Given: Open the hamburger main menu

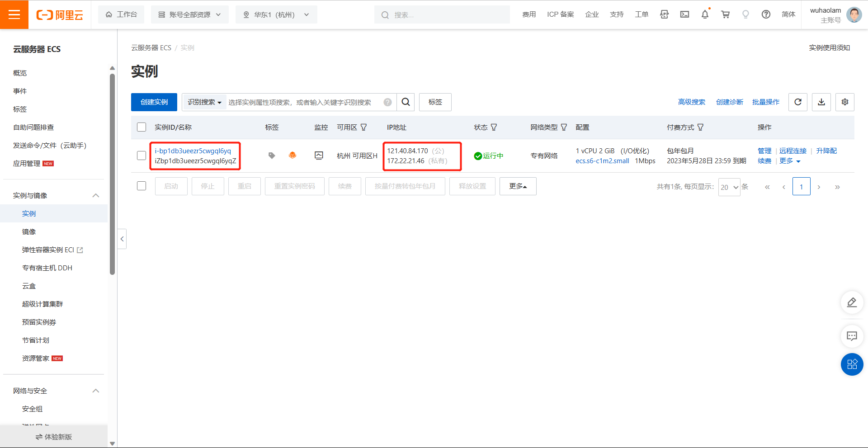Looking at the screenshot, I should coord(14,14).
